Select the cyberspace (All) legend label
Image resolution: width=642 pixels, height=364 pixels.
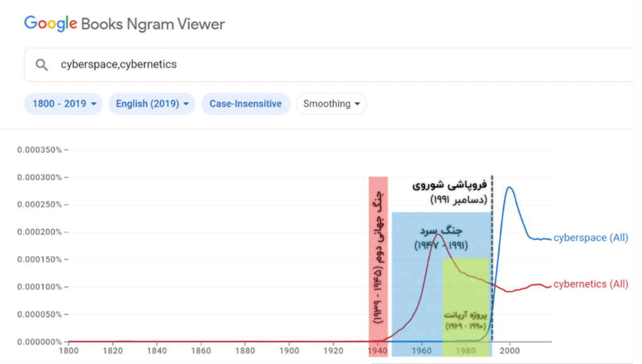coord(591,237)
